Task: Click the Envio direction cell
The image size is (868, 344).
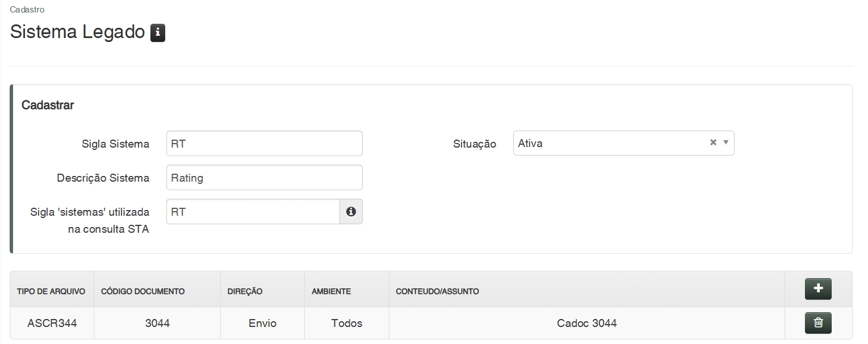Action: click(262, 323)
